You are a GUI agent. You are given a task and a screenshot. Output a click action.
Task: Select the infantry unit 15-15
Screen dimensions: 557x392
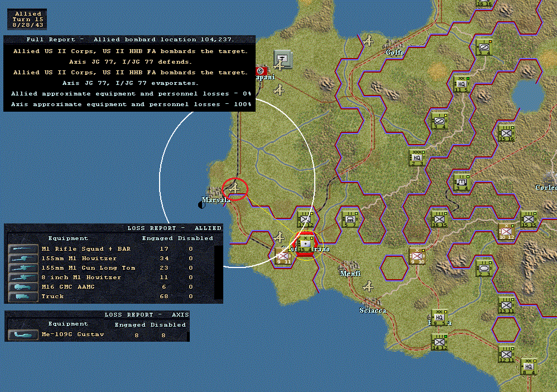(x=529, y=219)
